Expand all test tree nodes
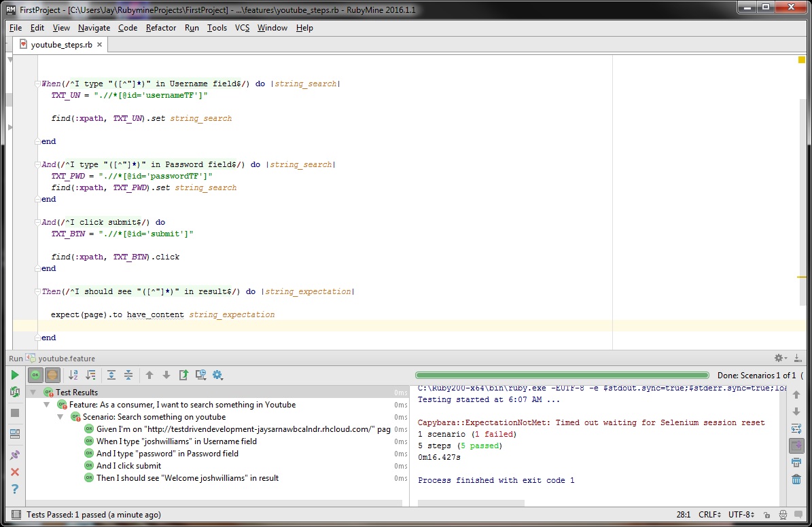Screen dimensions: 812x527 111,375
